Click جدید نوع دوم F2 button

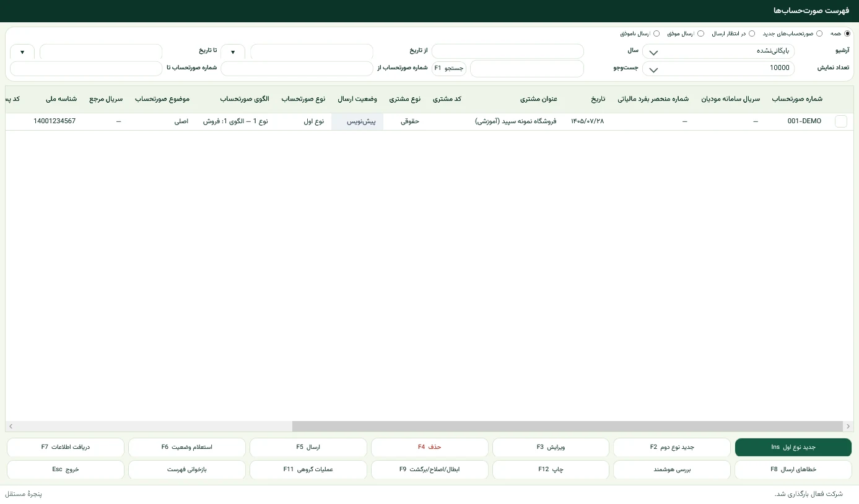pyautogui.click(x=672, y=447)
